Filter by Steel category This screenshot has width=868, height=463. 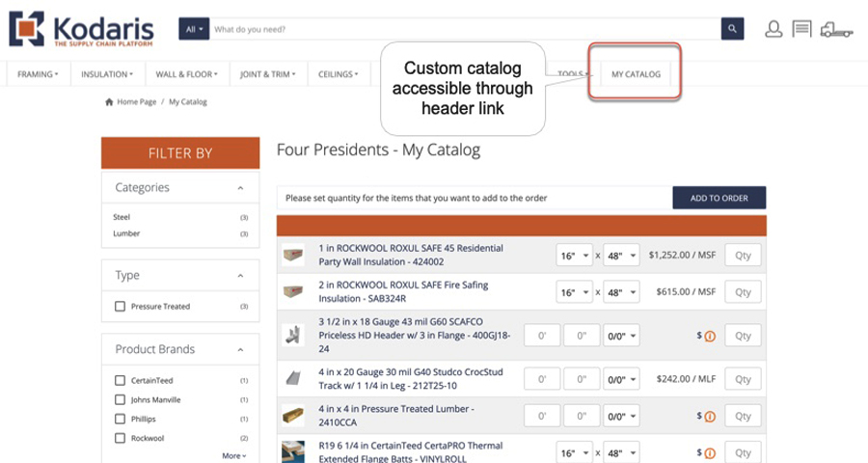122,217
